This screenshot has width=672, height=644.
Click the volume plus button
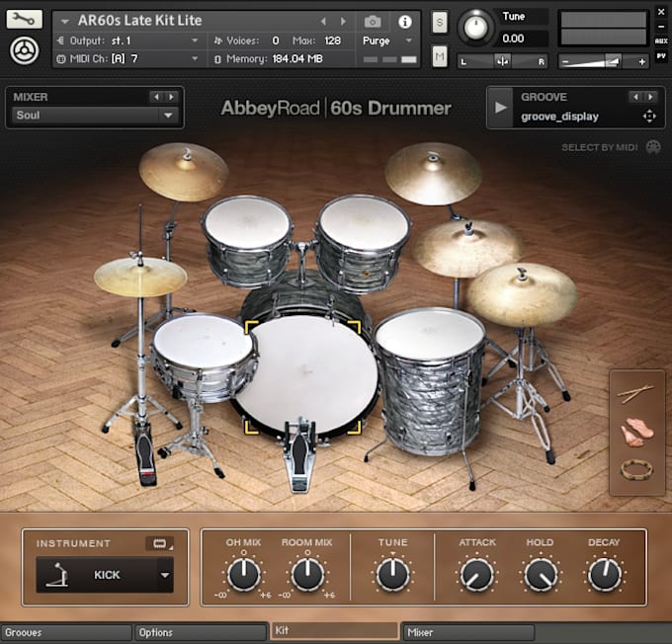(x=641, y=61)
